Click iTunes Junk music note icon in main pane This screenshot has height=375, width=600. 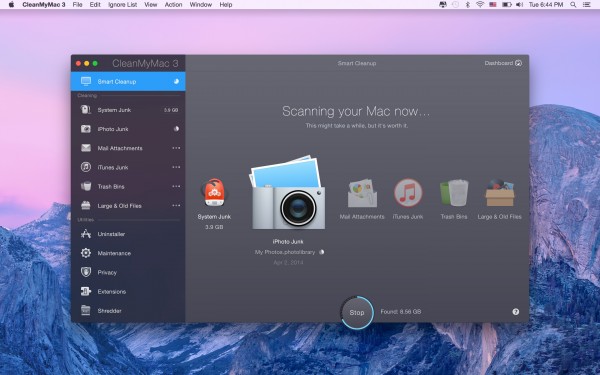(408, 193)
